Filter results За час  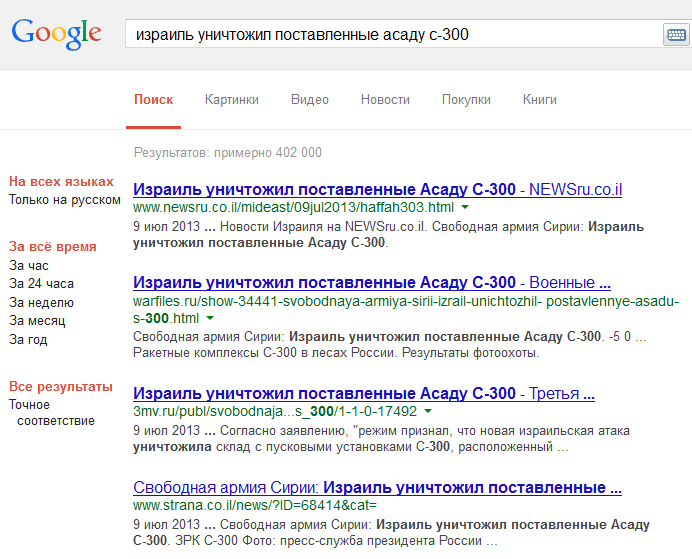29,266
